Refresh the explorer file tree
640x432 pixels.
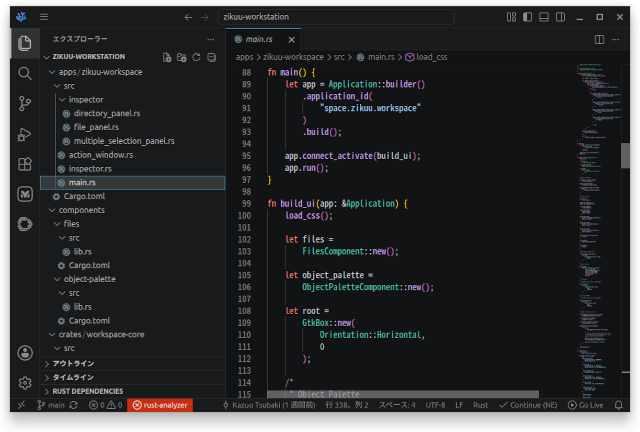tap(196, 57)
